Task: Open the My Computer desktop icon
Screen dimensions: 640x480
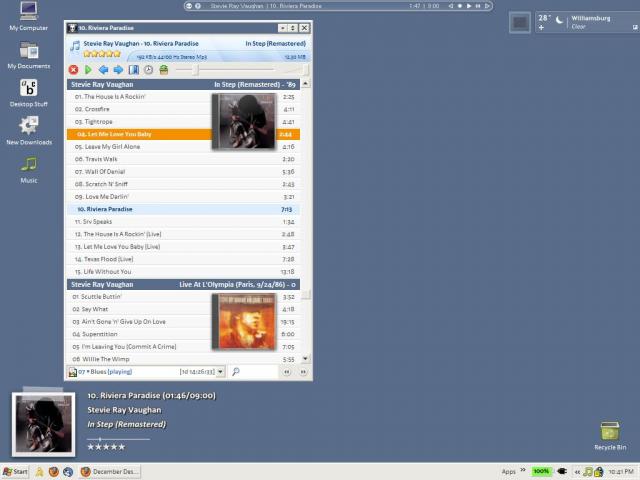Action: [29, 16]
